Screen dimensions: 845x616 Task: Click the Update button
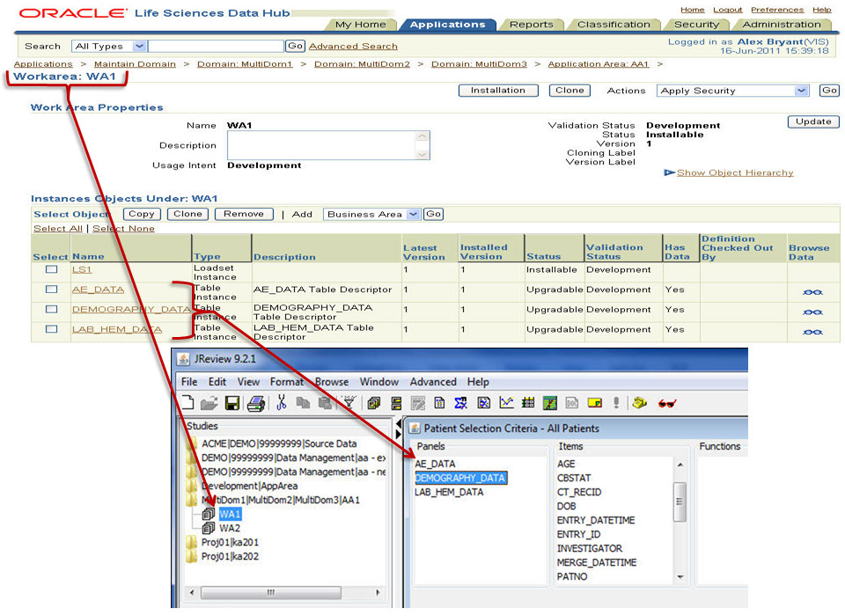813,121
